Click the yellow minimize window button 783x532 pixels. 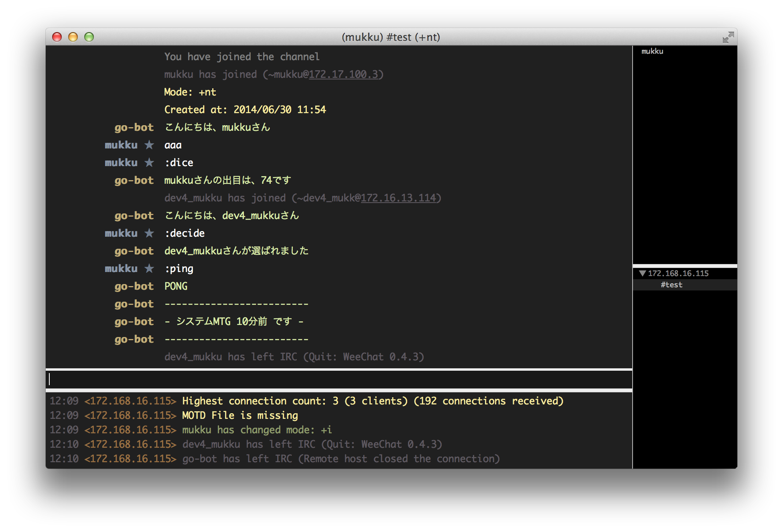pyautogui.click(x=73, y=37)
